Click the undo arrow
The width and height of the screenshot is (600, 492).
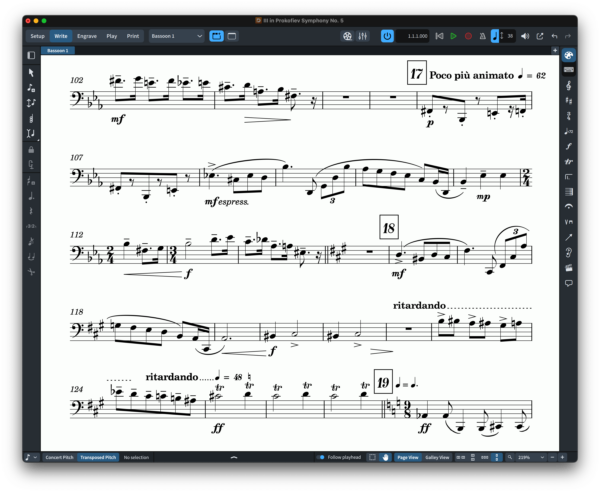(554, 36)
